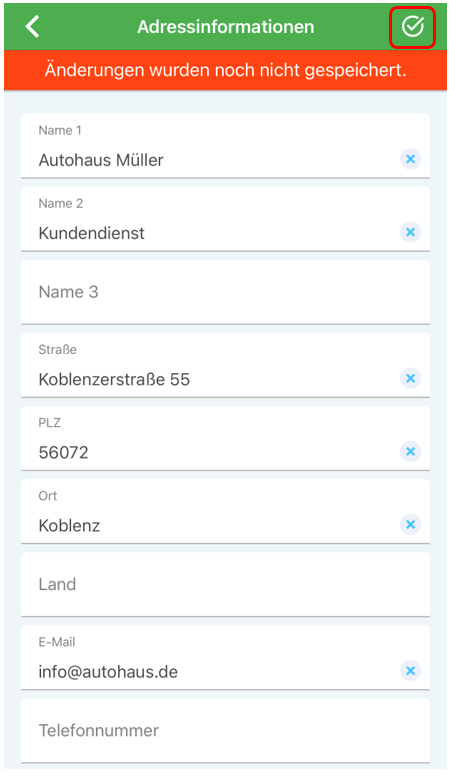Clear the Ort field Koblenz
Image resolution: width=456 pixels, height=777 pixels.
[410, 524]
